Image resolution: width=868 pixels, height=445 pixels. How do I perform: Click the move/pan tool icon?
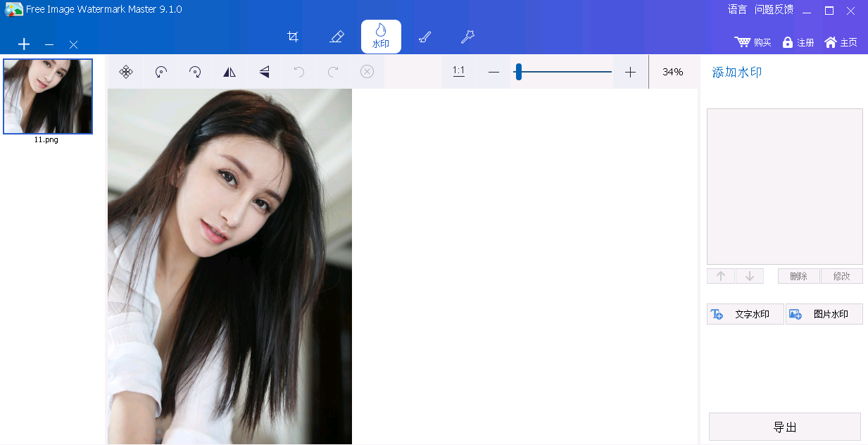(126, 72)
